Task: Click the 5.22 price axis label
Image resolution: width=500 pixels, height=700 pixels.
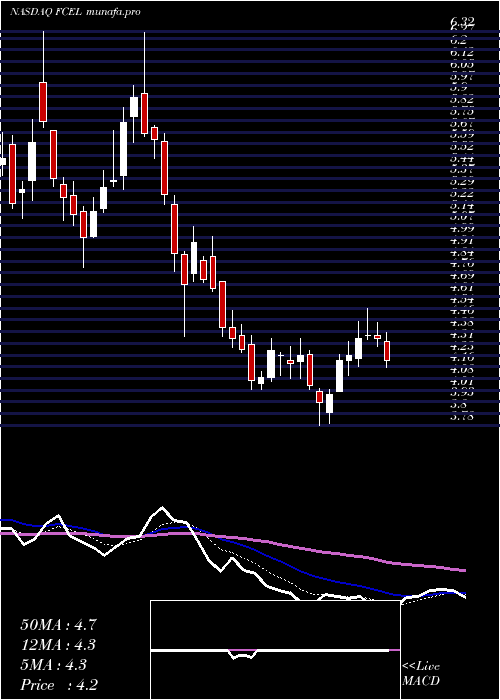Action: pyautogui.click(x=462, y=193)
